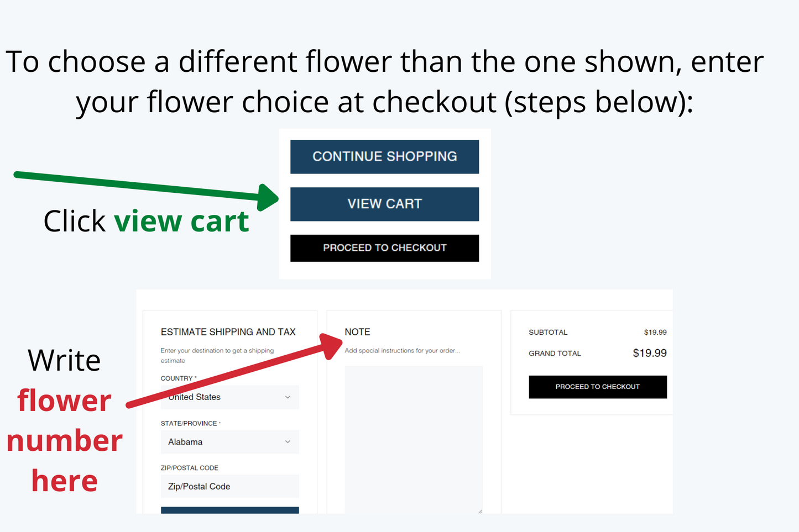Click the Subtotal $19.99 amount
Screen dimensions: 799x532
click(x=655, y=333)
